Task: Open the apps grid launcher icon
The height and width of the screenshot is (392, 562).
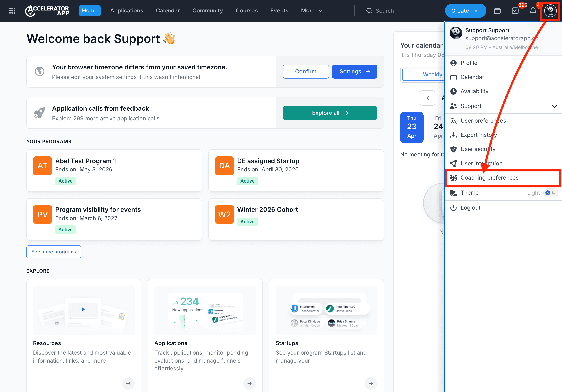Action: tap(12, 10)
